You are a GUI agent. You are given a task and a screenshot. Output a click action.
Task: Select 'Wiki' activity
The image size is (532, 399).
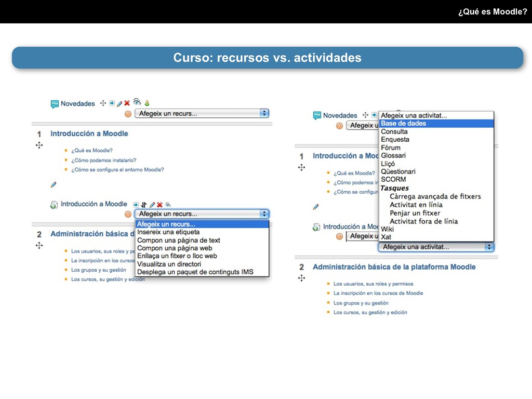pyautogui.click(x=436, y=229)
